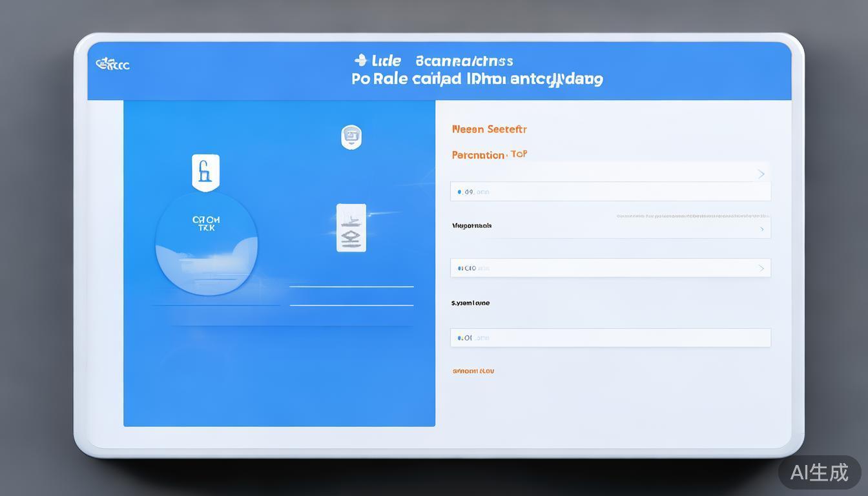Click the input field below 'S.ysem l oune' label

coord(610,338)
